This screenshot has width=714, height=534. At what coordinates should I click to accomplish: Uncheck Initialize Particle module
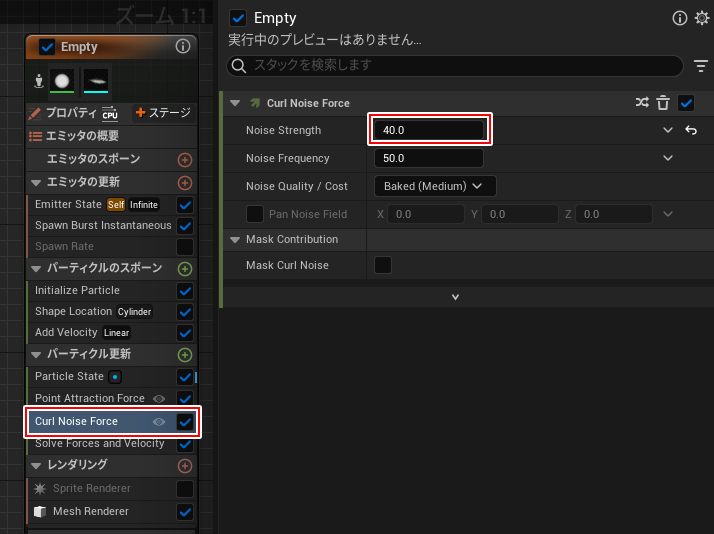pos(185,290)
